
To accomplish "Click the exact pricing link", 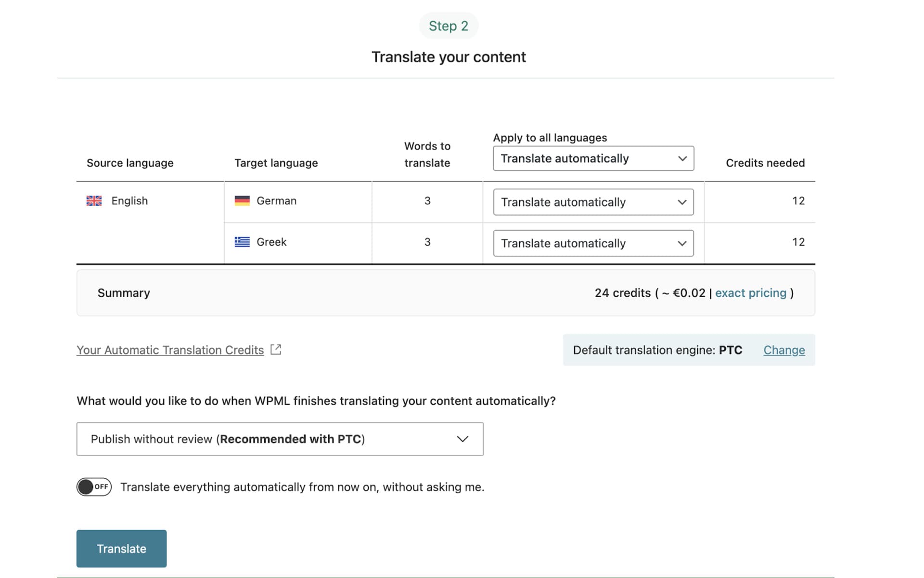I will pyautogui.click(x=750, y=293).
